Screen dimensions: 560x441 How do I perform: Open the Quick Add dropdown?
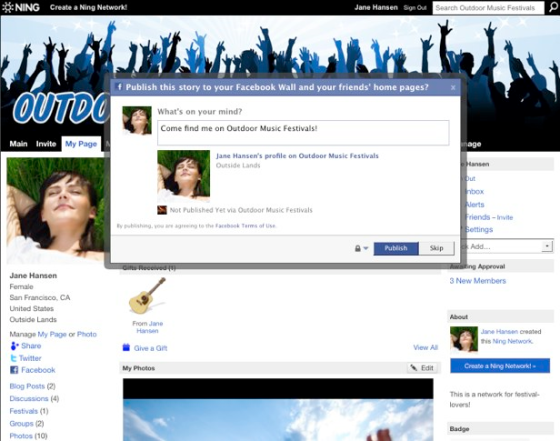(x=547, y=246)
